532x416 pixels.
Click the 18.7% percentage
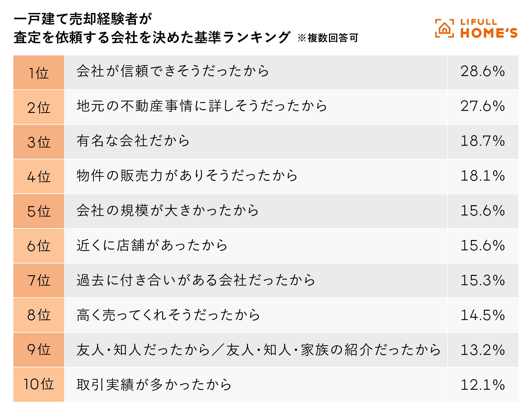pos(482,141)
